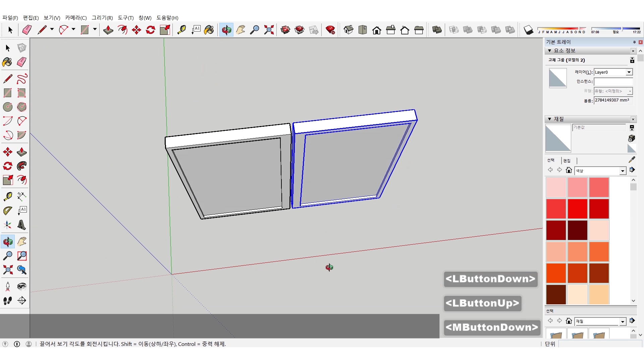Pin the default tray panel
The width and height of the screenshot is (644, 362).
[x=634, y=42]
